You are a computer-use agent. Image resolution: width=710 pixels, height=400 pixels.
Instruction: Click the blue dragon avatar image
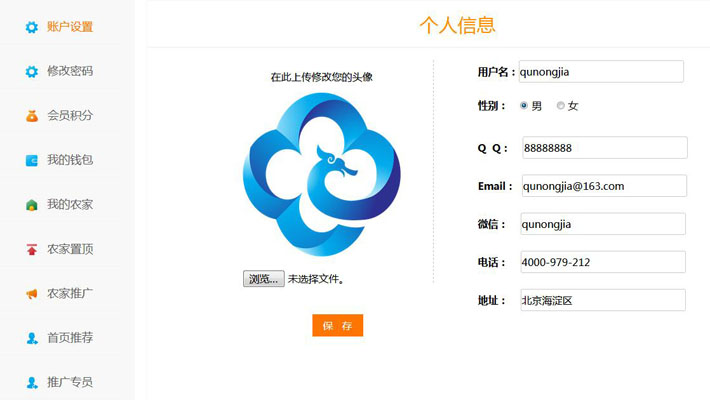click(x=321, y=174)
